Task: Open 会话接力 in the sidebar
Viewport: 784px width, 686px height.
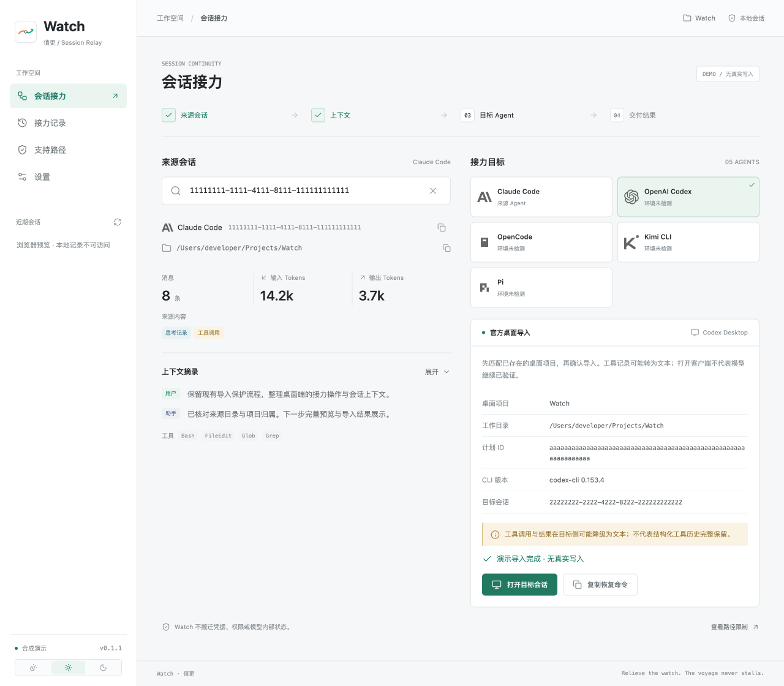Action: pyautogui.click(x=68, y=96)
